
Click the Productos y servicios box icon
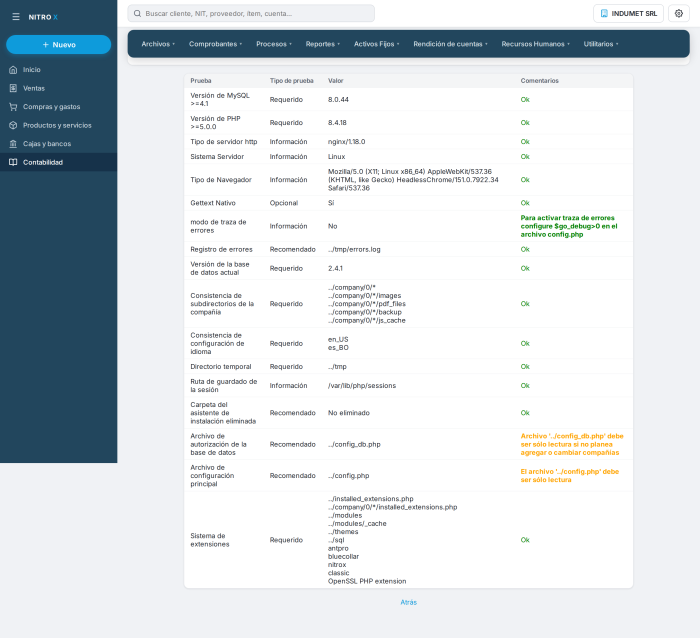pyautogui.click(x=13, y=125)
